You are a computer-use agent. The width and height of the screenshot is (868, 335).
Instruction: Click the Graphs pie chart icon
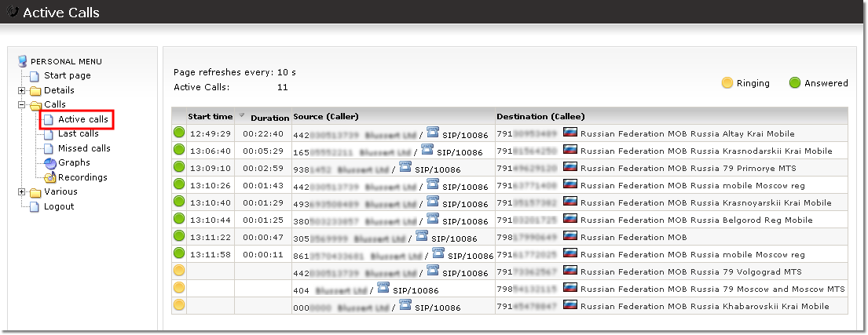(x=50, y=163)
